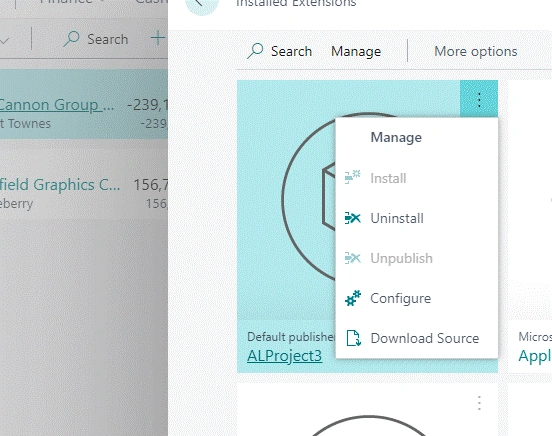The width and height of the screenshot is (552, 436).
Task: Select Download Source menu entry
Action: (x=417, y=338)
